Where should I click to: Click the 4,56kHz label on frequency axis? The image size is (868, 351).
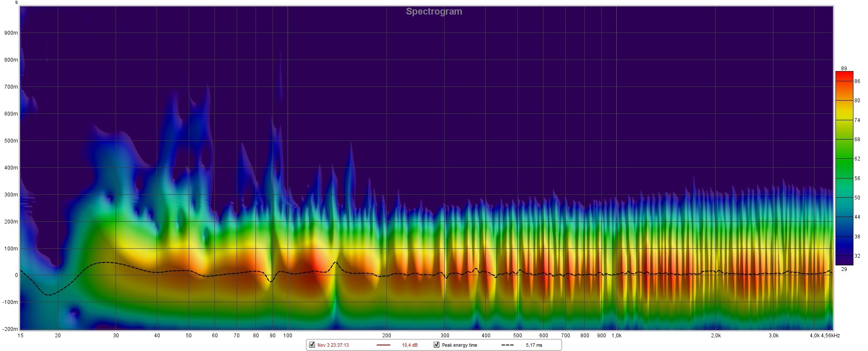pyautogui.click(x=830, y=336)
